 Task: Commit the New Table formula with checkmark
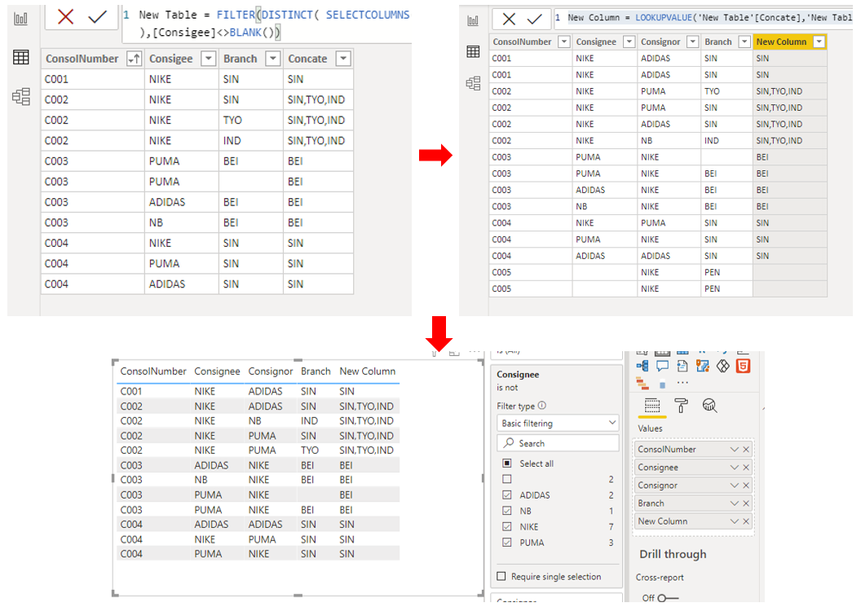coord(97,17)
